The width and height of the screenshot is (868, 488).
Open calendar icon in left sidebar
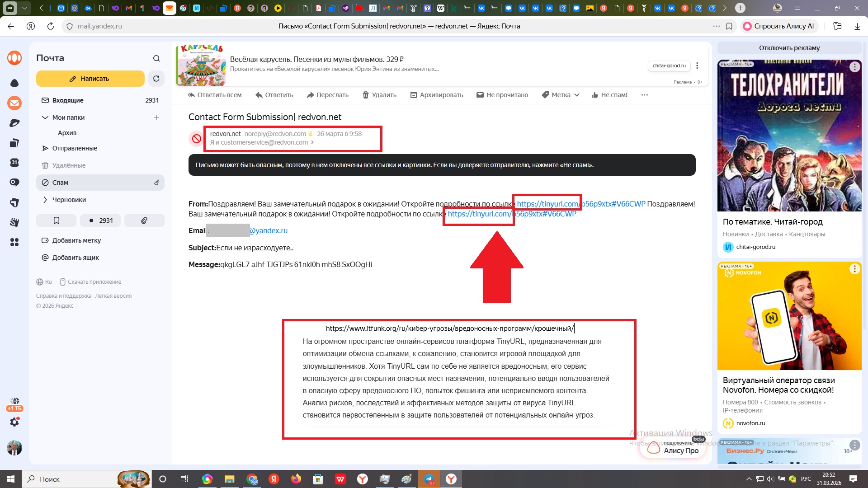pyautogui.click(x=14, y=163)
